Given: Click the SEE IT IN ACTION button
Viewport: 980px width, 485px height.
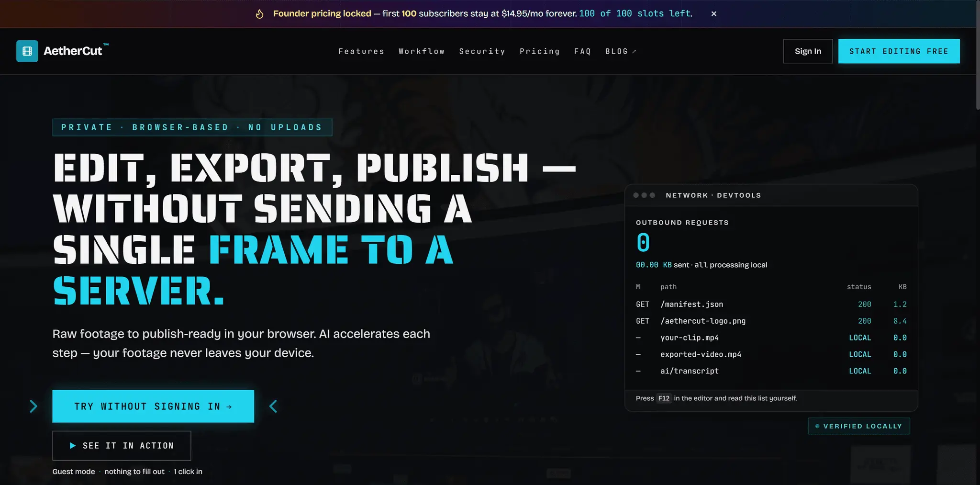Looking at the screenshot, I should click(x=122, y=445).
